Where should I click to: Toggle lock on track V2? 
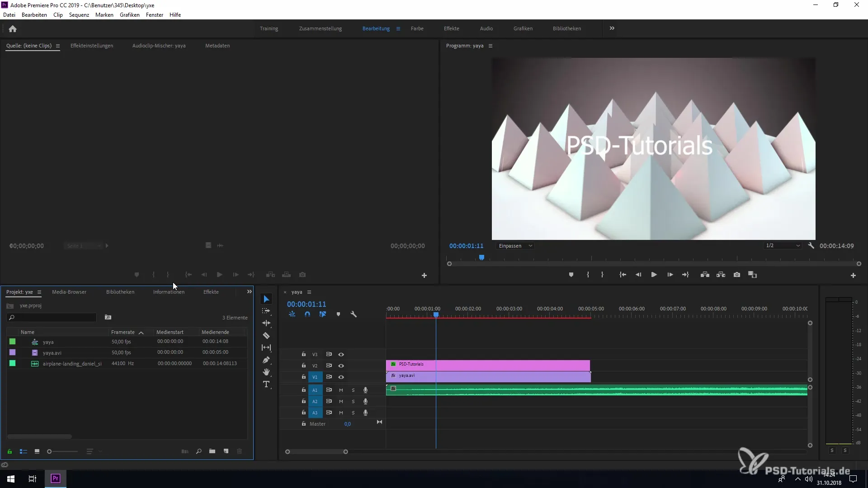click(304, 366)
